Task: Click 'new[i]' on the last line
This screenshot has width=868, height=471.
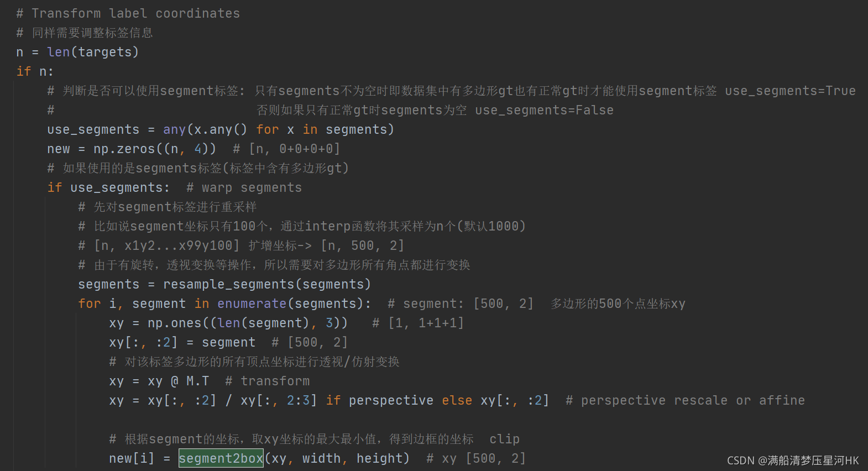Action: pyautogui.click(x=132, y=458)
